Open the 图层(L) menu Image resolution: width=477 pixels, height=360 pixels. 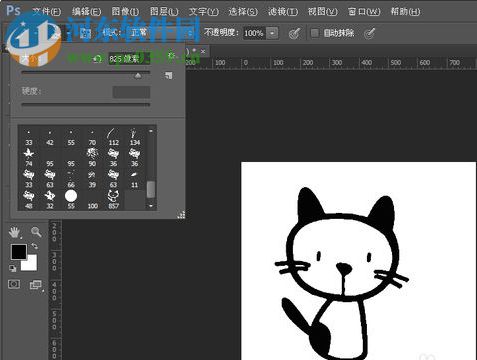click(164, 12)
